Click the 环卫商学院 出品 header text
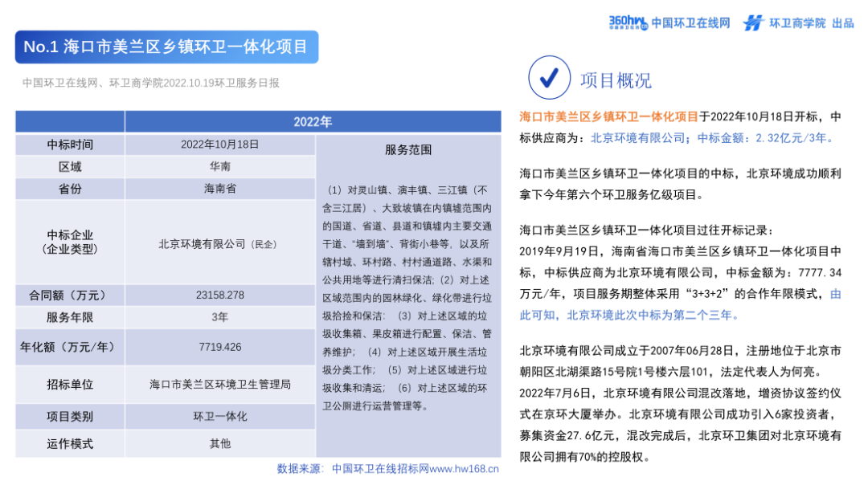The height and width of the screenshot is (485, 868). point(812,23)
